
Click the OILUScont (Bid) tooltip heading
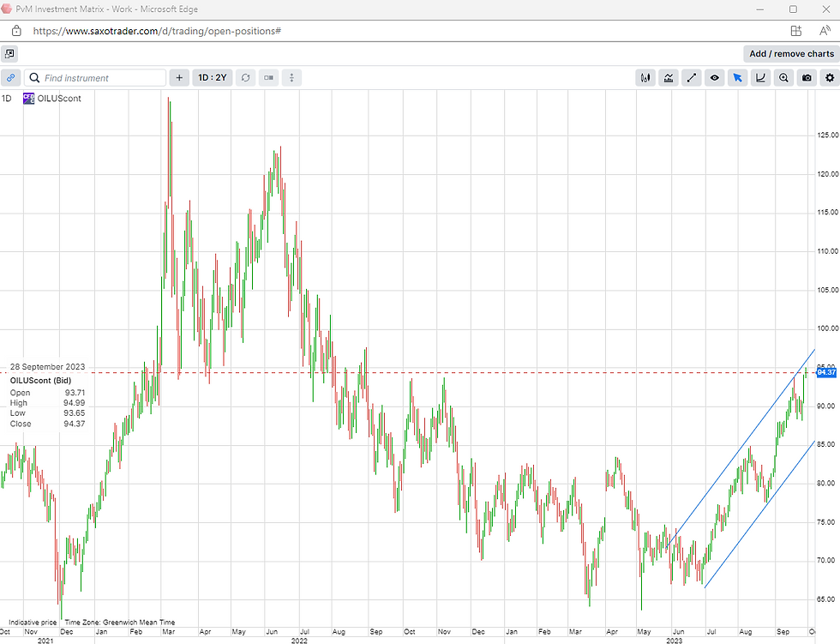41,381
